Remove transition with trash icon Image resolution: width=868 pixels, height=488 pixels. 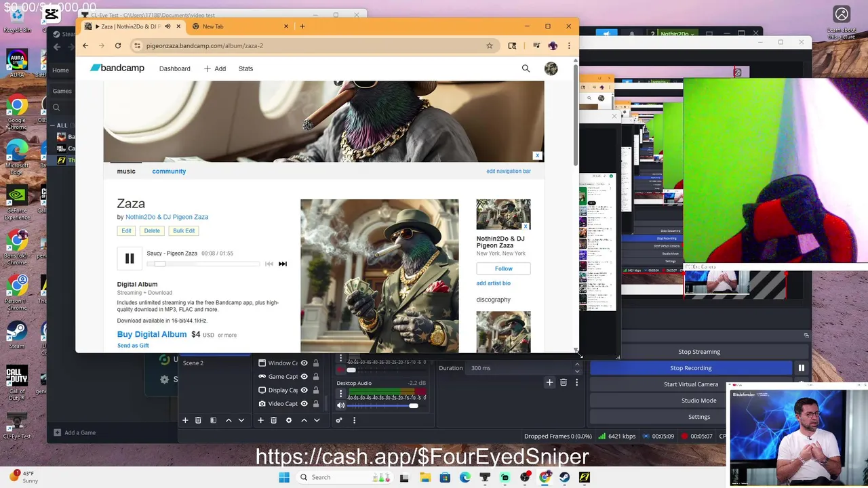[x=563, y=382]
